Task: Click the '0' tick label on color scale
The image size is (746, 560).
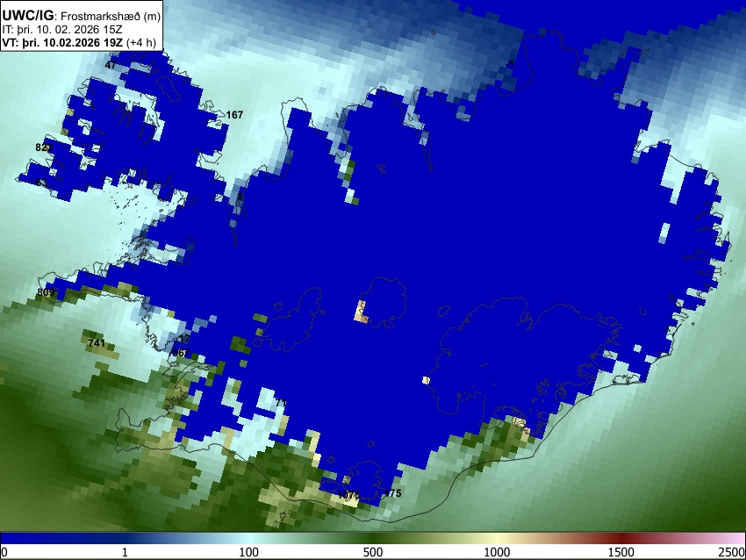Action: click(4, 552)
